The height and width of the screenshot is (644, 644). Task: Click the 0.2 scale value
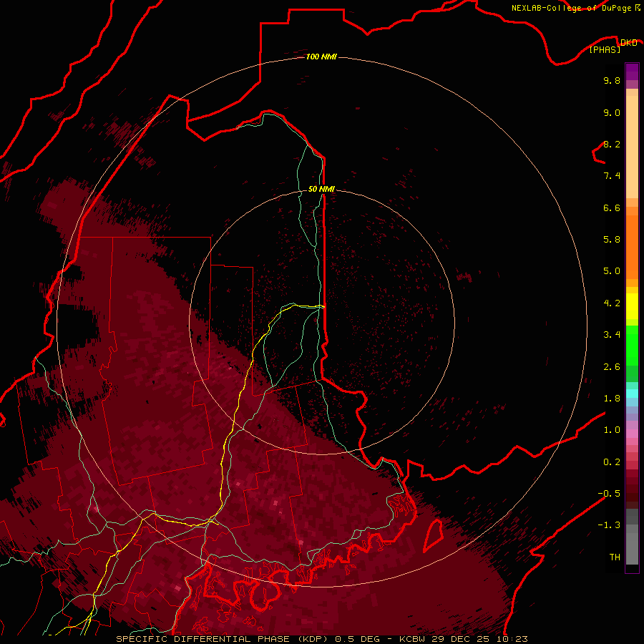612,462
